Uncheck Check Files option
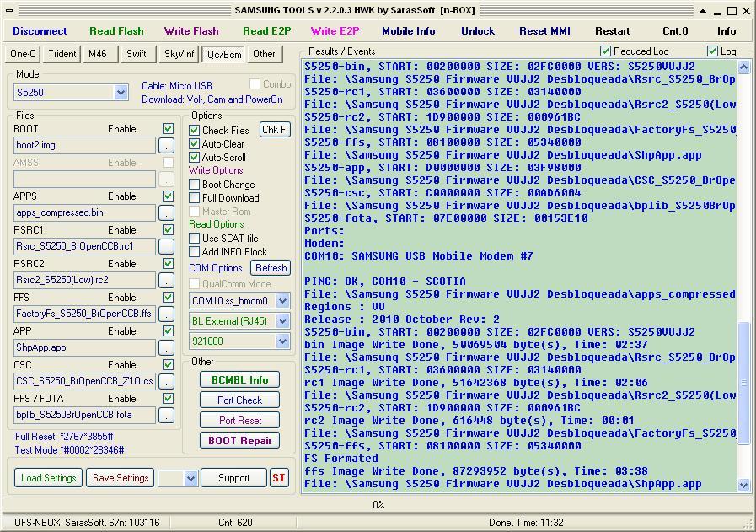 [195, 130]
